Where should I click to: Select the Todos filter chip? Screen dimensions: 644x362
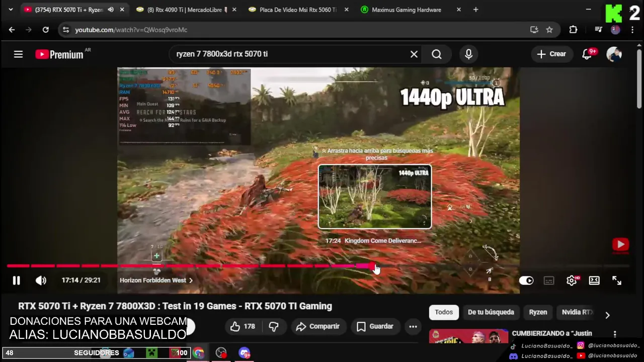coord(444,312)
